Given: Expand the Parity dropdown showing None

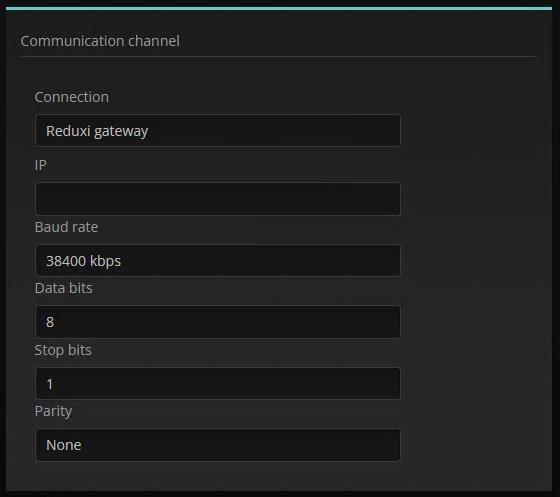Looking at the screenshot, I should tap(218, 445).
